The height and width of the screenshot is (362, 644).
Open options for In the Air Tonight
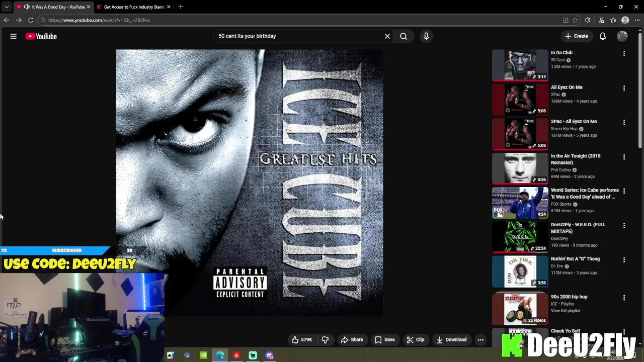(624, 157)
